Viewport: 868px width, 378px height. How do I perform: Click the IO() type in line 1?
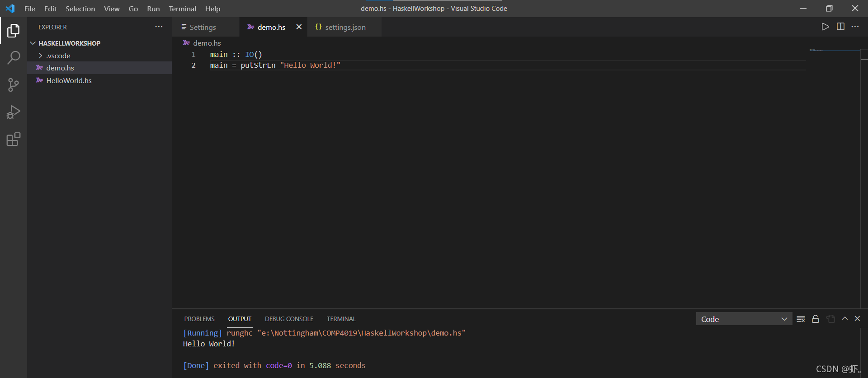[x=254, y=54]
